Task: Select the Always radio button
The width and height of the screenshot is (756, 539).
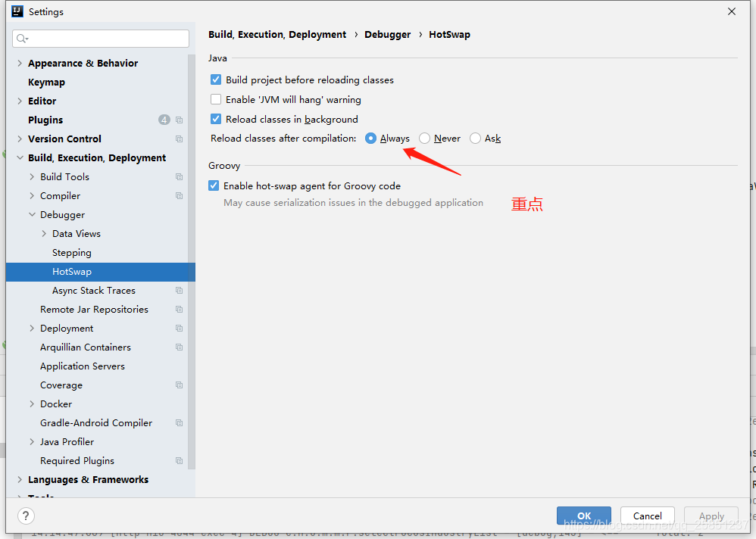Action: click(x=370, y=139)
